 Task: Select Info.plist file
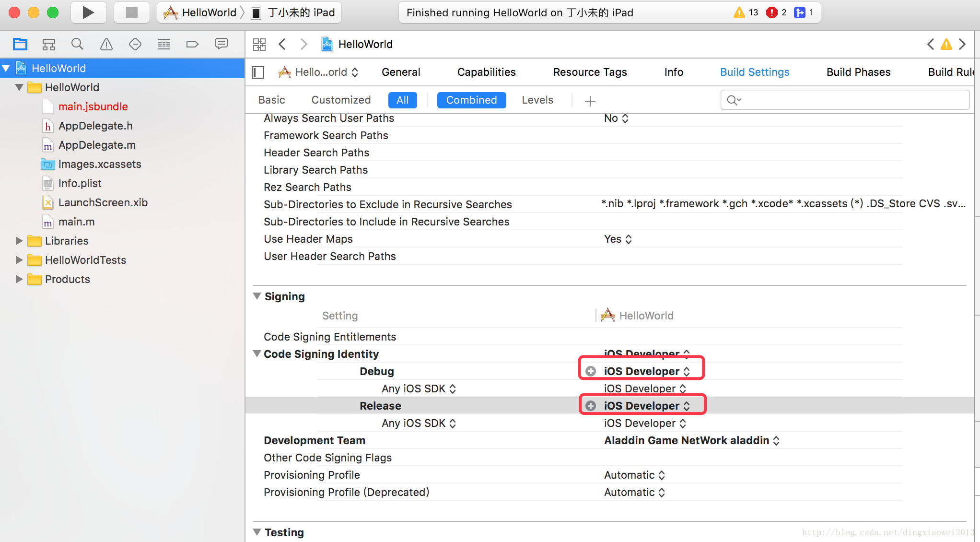[80, 183]
